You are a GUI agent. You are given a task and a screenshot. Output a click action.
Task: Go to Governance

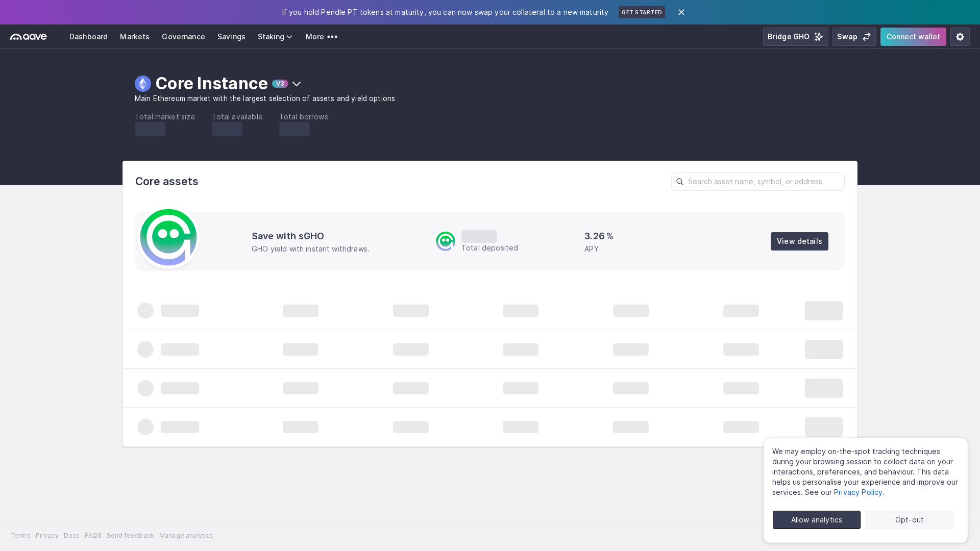click(x=183, y=37)
